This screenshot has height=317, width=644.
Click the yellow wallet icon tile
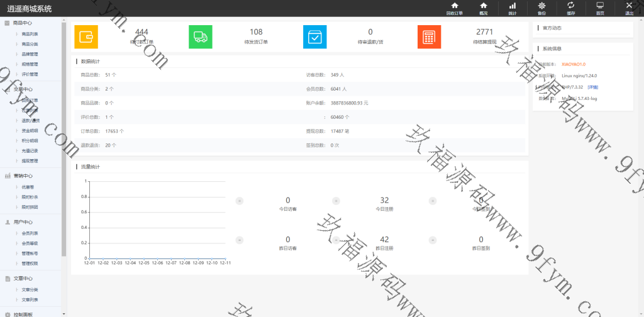pyautogui.click(x=86, y=37)
